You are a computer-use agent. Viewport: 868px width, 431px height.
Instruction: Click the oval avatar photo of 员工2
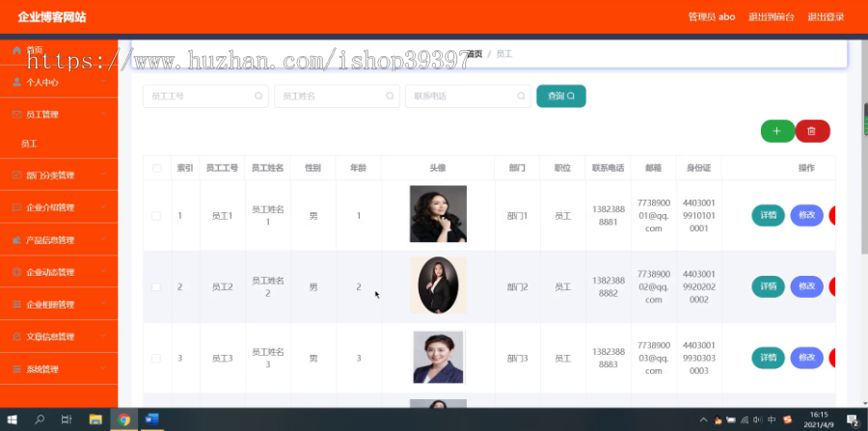[438, 285]
